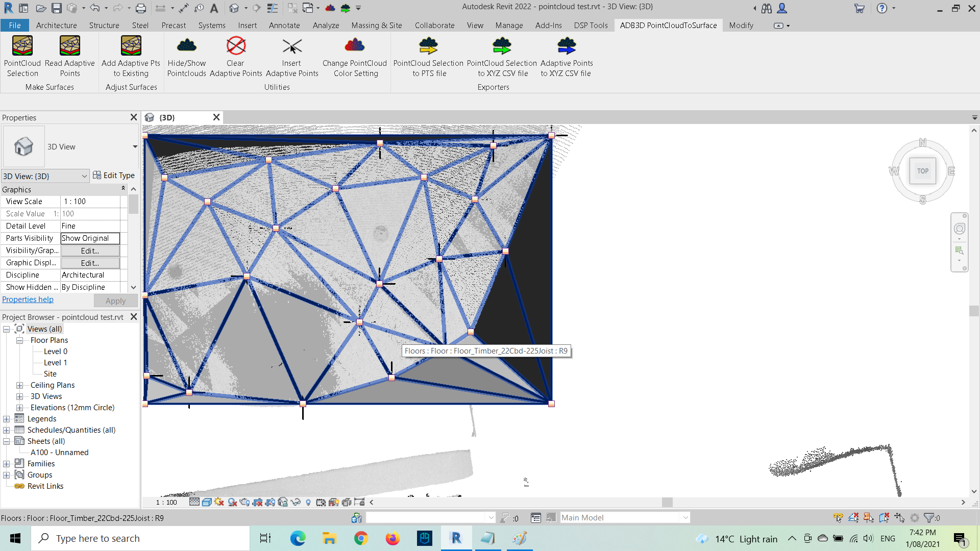Open Change PointCloud Color Setting
The width and height of the screenshot is (980, 551).
click(355, 56)
